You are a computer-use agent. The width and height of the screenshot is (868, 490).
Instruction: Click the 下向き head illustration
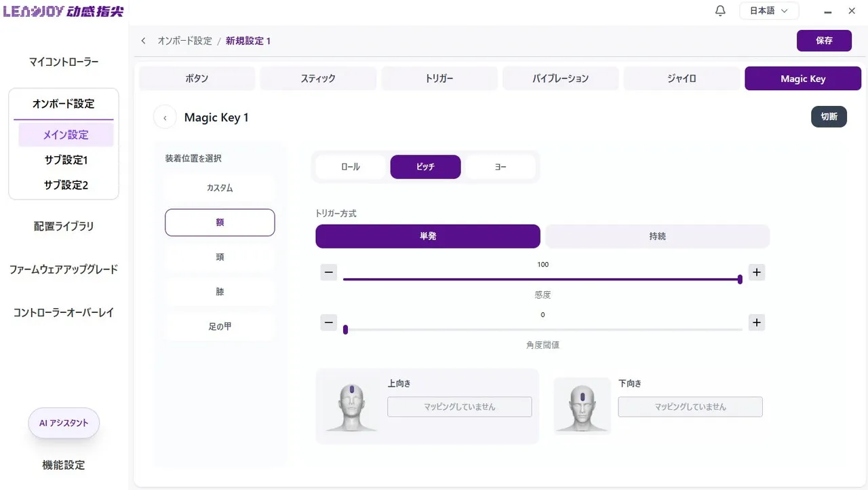[583, 406]
